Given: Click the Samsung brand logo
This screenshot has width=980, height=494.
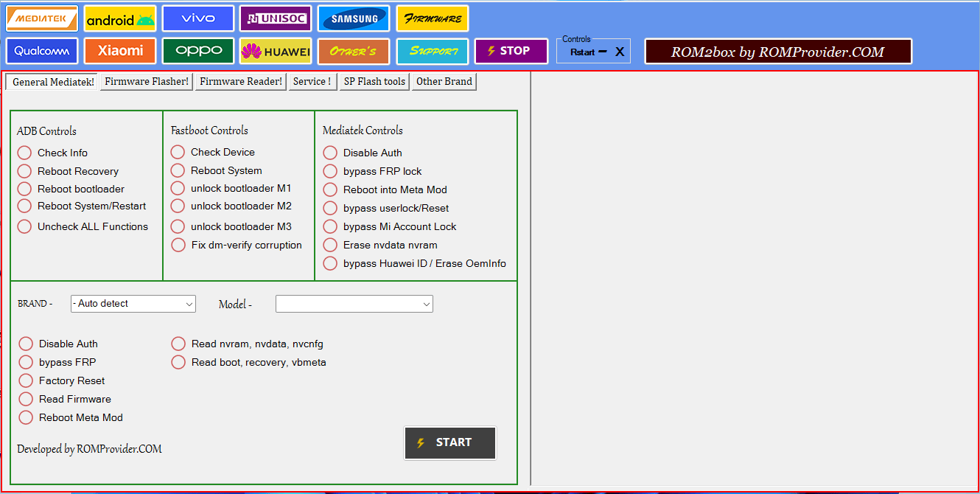Looking at the screenshot, I should pyautogui.click(x=353, y=18).
